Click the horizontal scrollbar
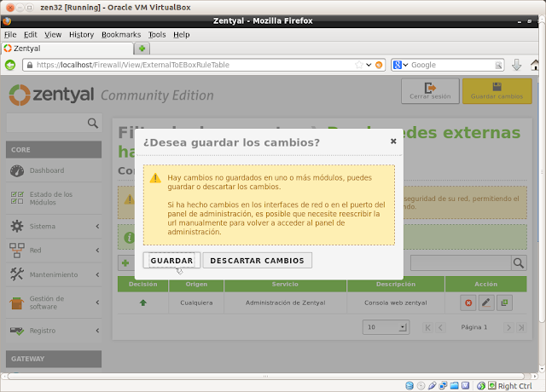Viewport: 546px width, 392px height. pyautogui.click(x=265, y=377)
